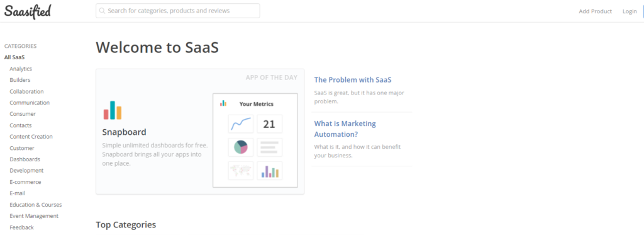Screen dimensions: 644x235
Task: Open the Collaboration category
Action: pos(26,91)
